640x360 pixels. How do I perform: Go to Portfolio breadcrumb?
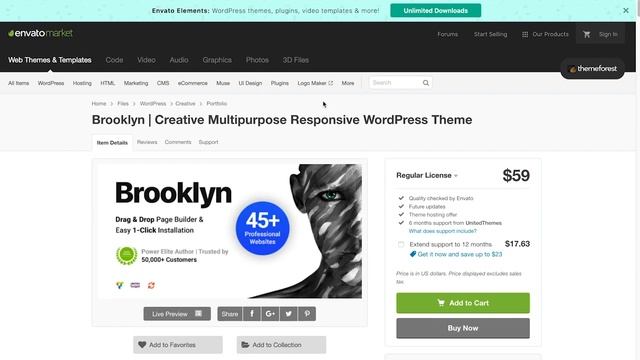[x=216, y=104]
